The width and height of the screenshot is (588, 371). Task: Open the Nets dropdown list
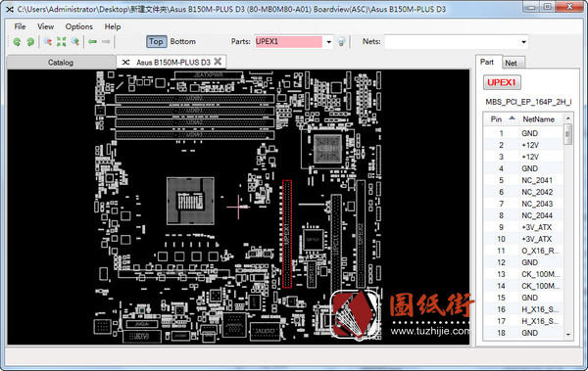(x=523, y=42)
